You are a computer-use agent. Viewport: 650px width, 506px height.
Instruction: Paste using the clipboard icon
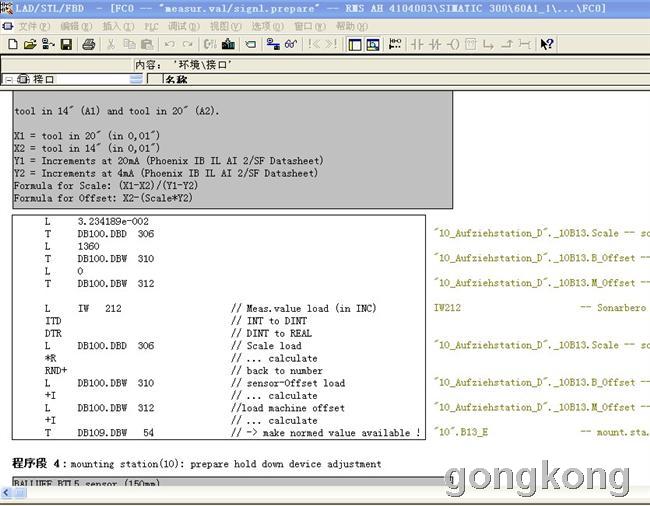pos(147,44)
